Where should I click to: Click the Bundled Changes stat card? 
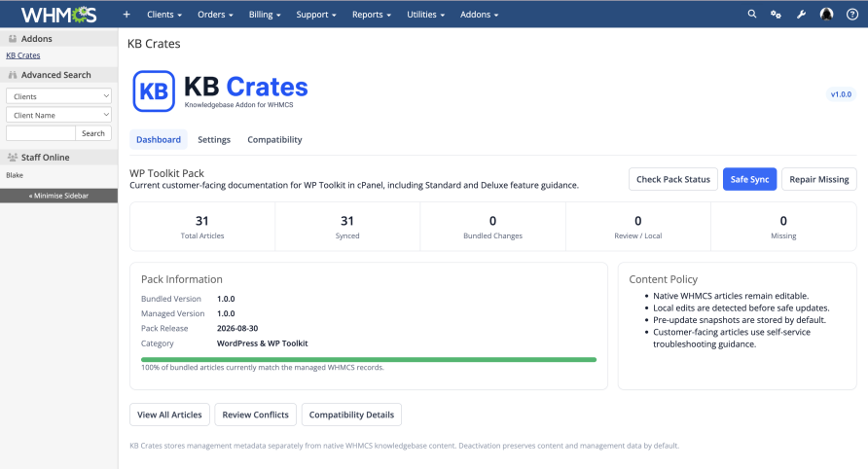(x=492, y=227)
